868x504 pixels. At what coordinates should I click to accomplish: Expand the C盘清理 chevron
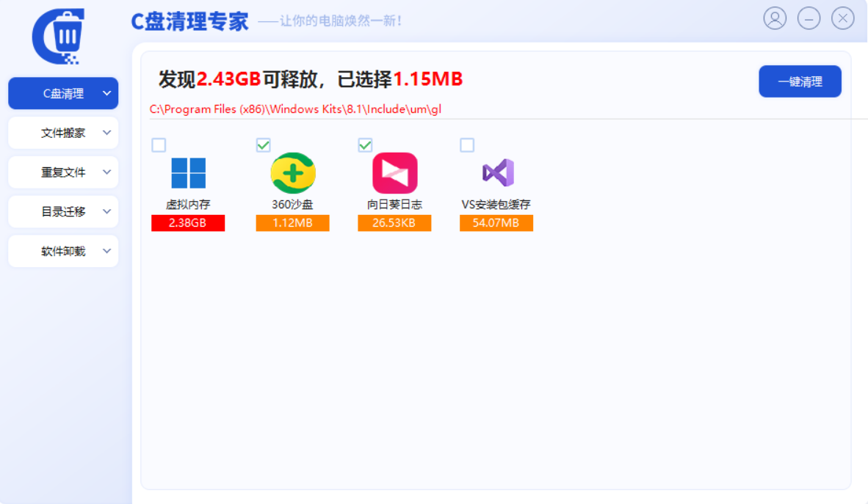106,93
